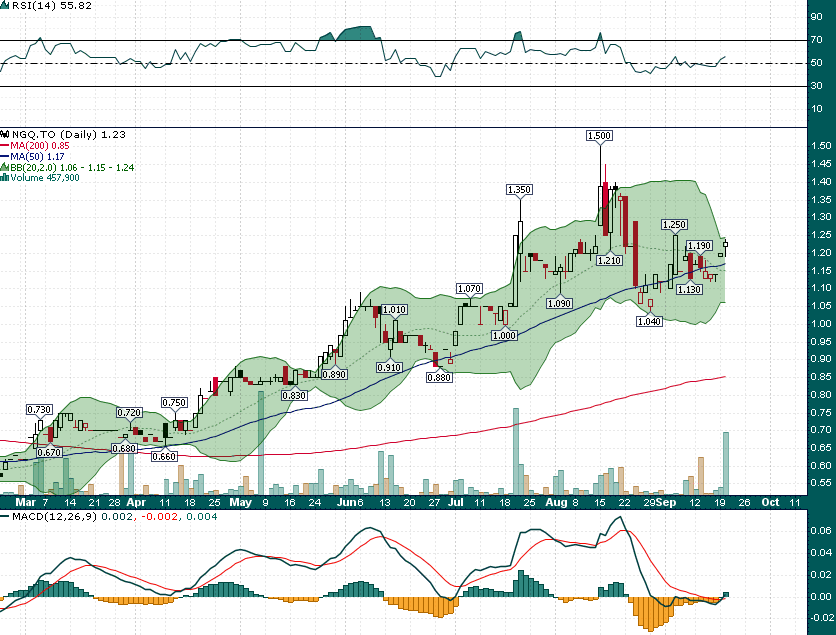Click the 90 level on RSI axis
The image size is (836, 635).
[816, 17]
